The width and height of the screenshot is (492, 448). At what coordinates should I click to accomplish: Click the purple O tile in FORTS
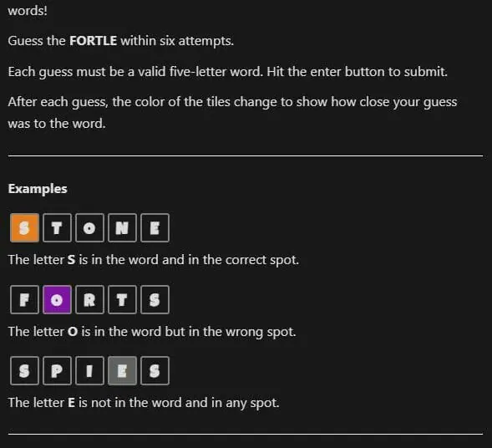[57, 300]
